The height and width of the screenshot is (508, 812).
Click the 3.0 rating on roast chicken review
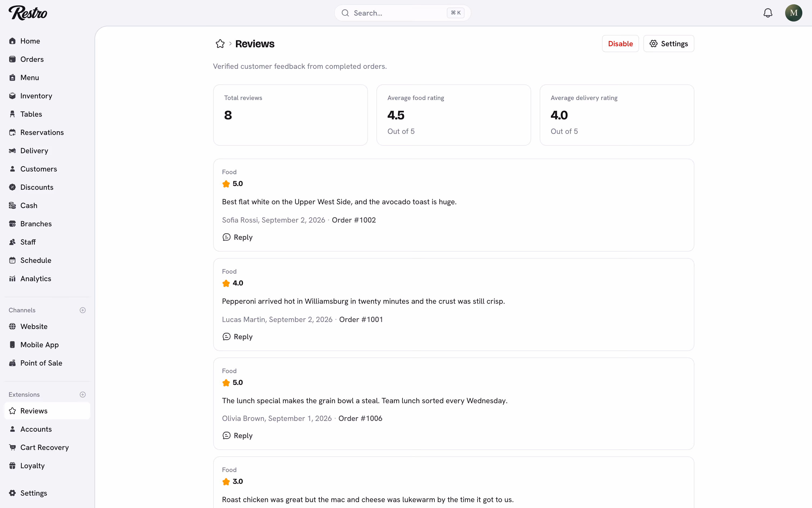point(233,481)
